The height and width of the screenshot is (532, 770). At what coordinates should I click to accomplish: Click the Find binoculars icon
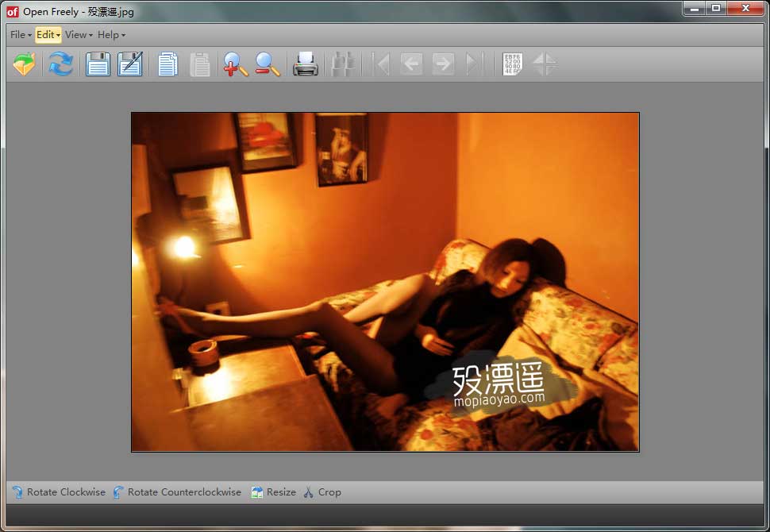click(343, 64)
